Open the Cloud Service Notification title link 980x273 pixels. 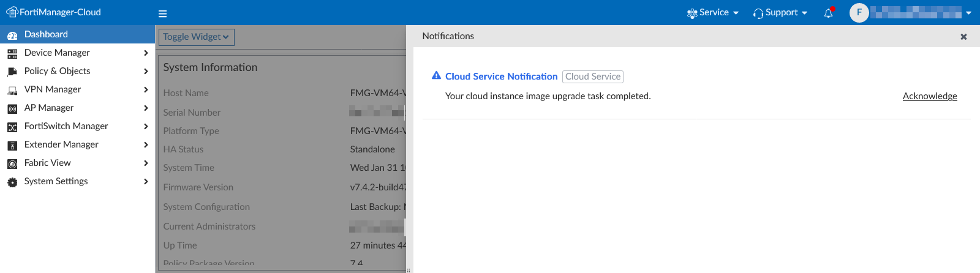501,77
